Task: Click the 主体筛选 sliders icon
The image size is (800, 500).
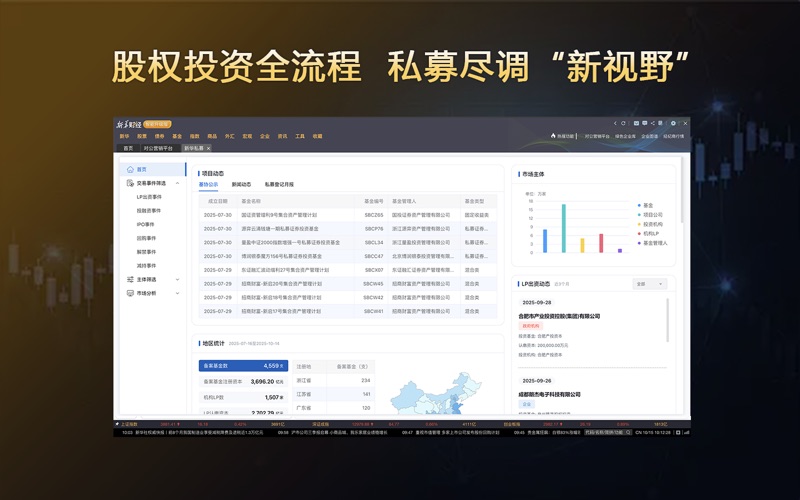Action: pyautogui.click(x=130, y=280)
